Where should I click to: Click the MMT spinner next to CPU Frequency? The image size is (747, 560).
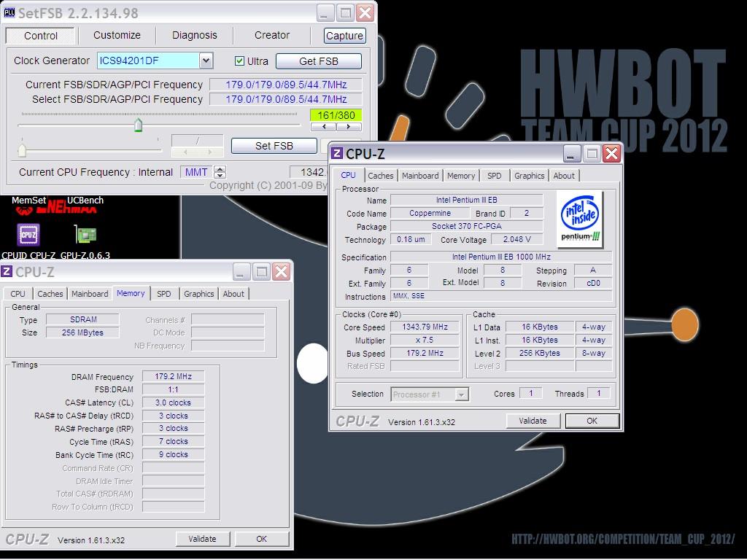point(220,172)
